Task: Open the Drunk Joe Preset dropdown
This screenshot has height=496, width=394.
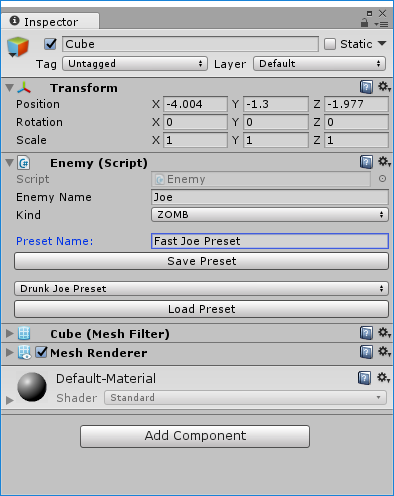Action: pyautogui.click(x=201, y=289)
